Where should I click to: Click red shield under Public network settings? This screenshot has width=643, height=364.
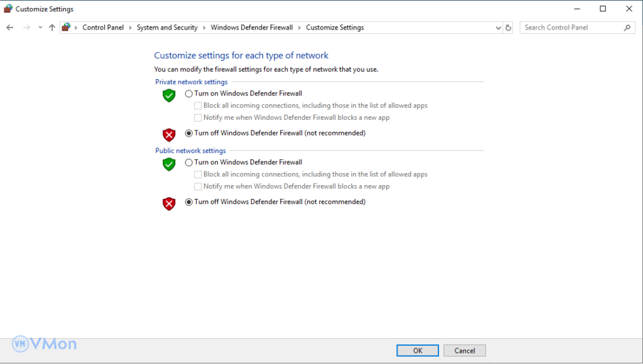[169, 203]
